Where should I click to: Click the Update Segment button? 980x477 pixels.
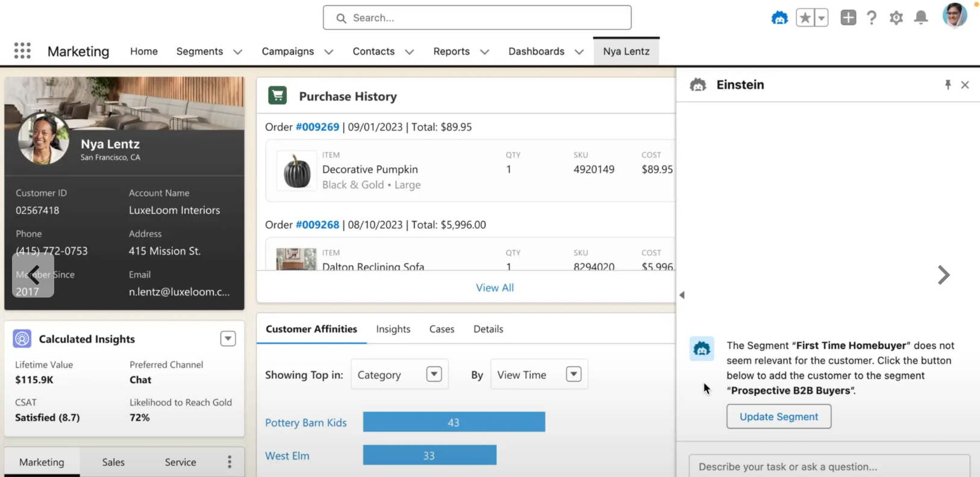click(779, 417)
